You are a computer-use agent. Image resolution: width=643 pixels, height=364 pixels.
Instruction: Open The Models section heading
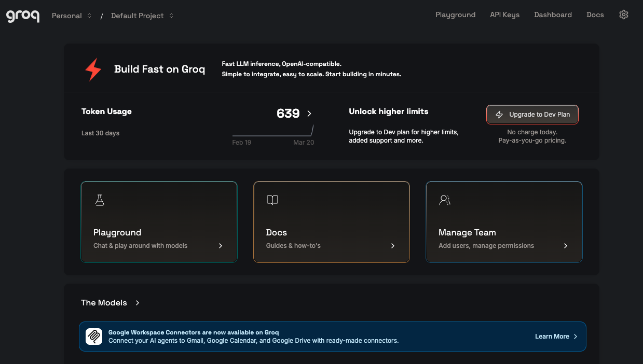104,303
